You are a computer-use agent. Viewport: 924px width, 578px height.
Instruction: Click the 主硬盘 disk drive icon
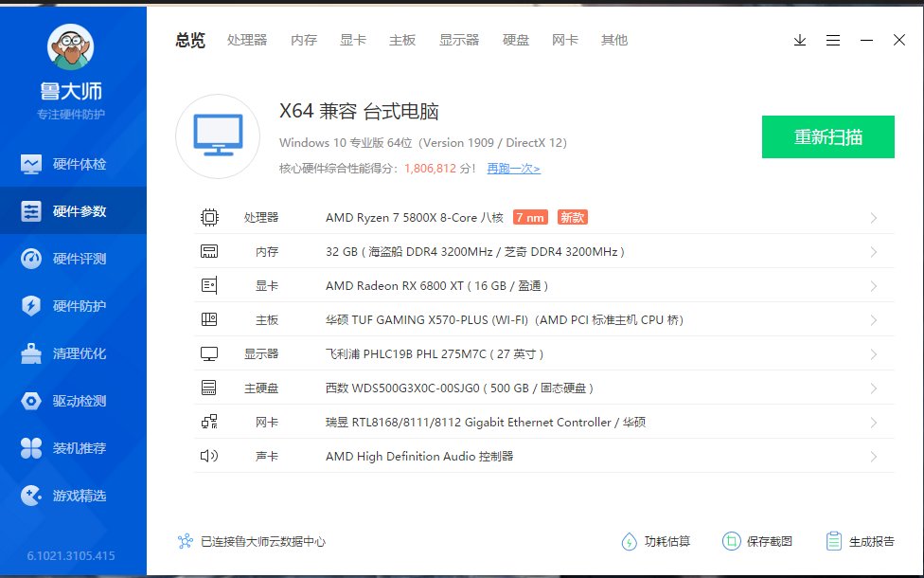point(209,388)
